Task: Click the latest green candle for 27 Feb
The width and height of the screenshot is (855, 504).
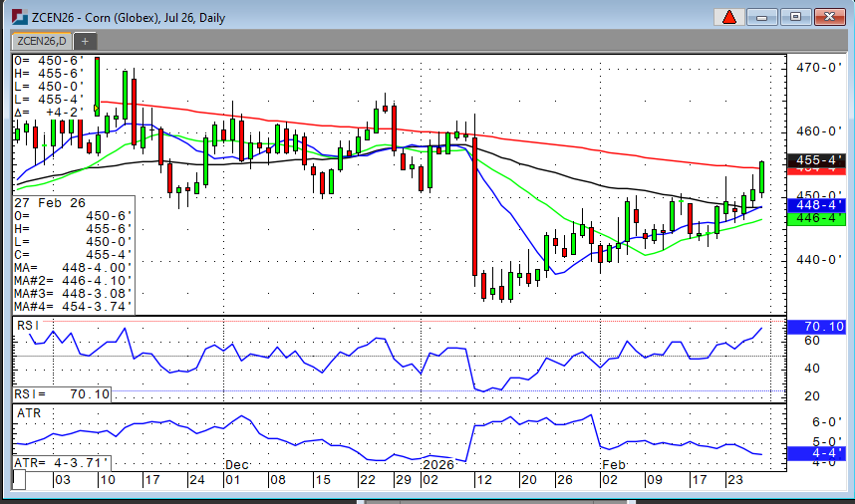Action: click(x=761, y=177)
